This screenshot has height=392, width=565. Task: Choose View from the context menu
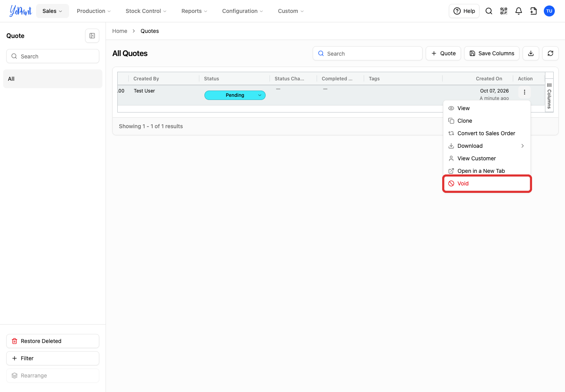point(487,108)
